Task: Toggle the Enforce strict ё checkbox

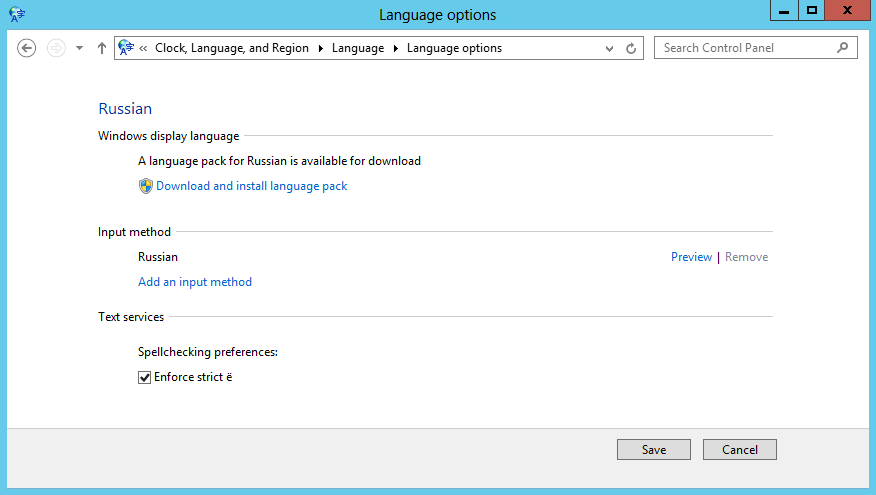Action: pyautogui.click(x=144, y=377)
